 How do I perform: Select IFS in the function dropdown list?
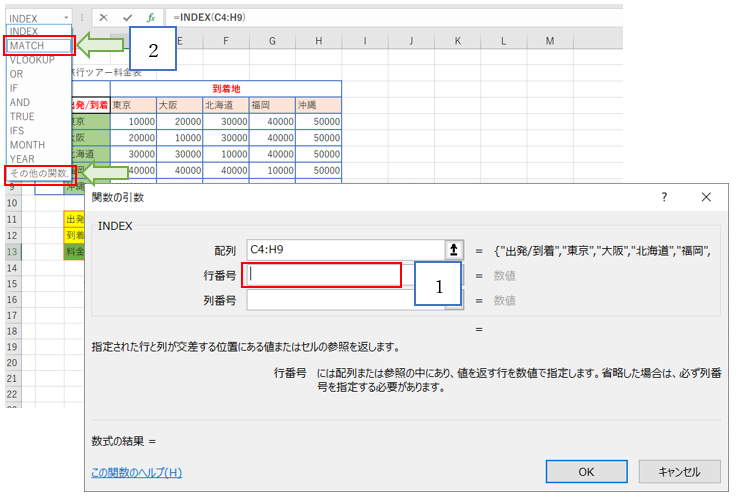pyautogui.click(x=18, y=131)
